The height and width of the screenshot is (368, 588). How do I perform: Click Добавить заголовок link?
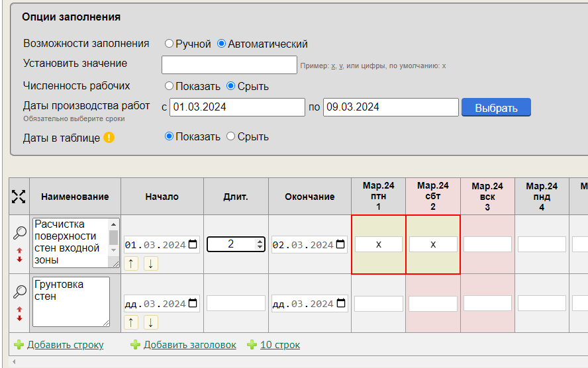[x=190, y=345]
